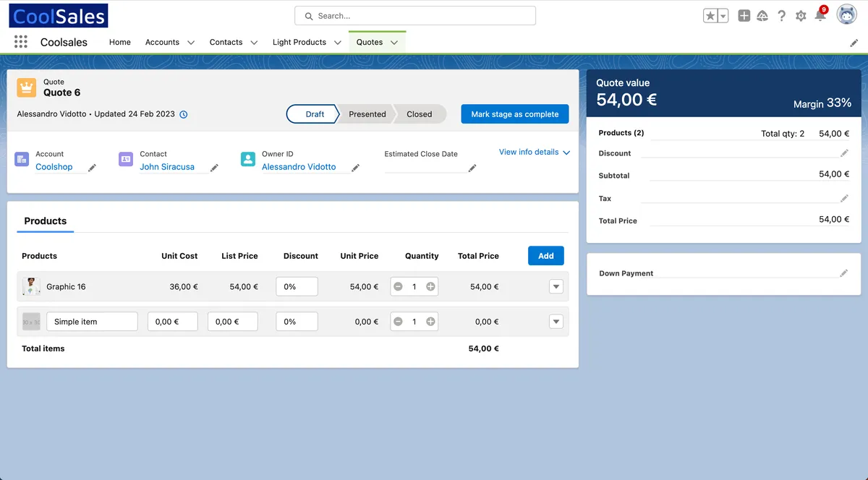Edit the Tax pencil in summary
868x480 pixels.
tap(844, 198)
